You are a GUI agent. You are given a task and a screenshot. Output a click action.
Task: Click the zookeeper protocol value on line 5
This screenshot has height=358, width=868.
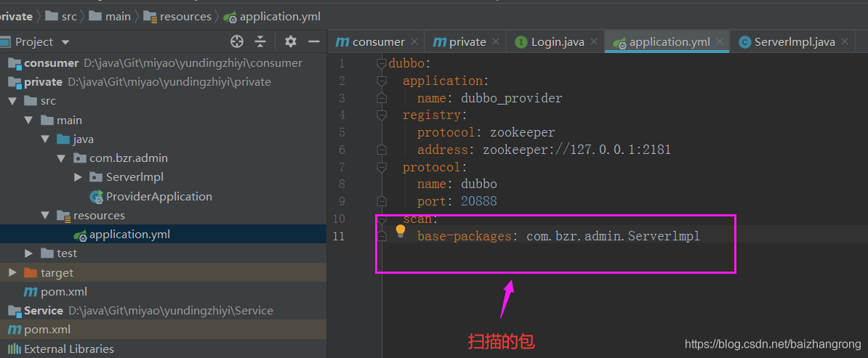[x=523, y=133]
